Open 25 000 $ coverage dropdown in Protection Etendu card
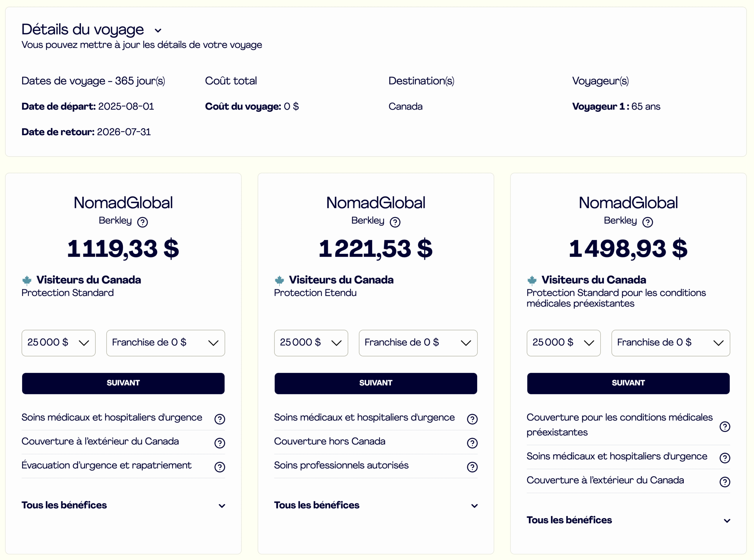This screenshot has height=560, width=754. point(311,343)
